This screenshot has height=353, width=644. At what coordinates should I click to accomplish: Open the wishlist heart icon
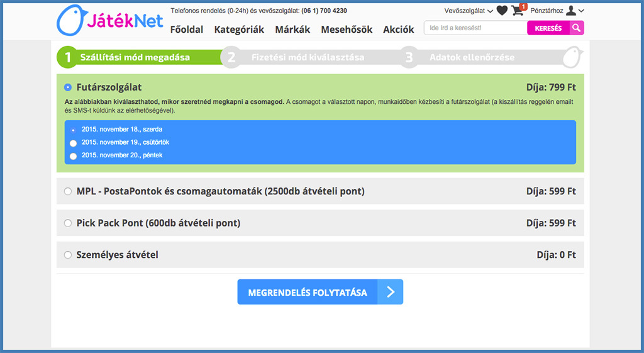click(x=502, y=10)
